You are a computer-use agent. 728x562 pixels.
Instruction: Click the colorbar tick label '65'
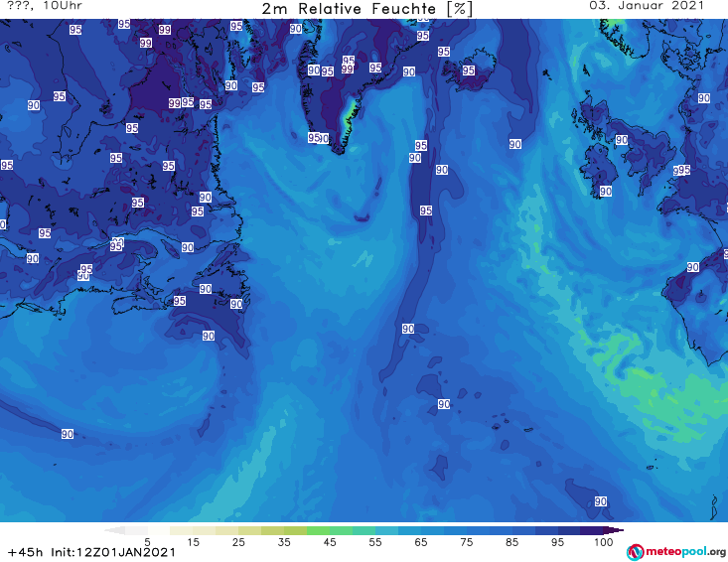pos(421,542)
